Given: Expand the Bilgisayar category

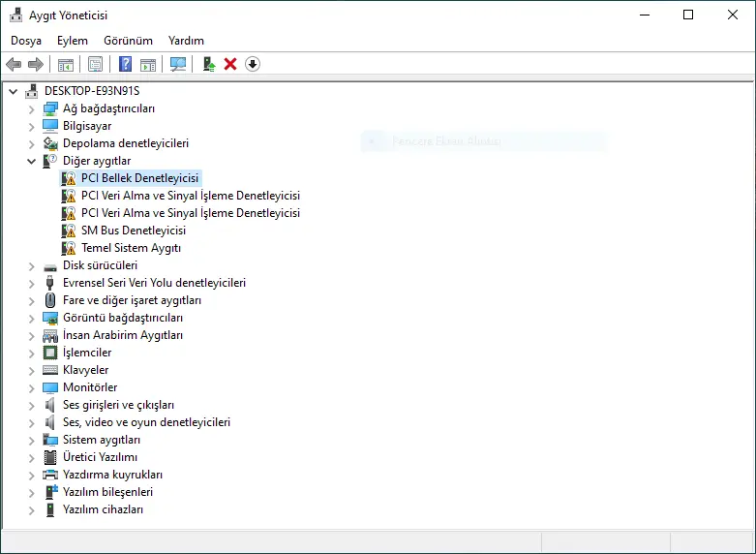Looking at the screenshot, I should coord(31,127).
